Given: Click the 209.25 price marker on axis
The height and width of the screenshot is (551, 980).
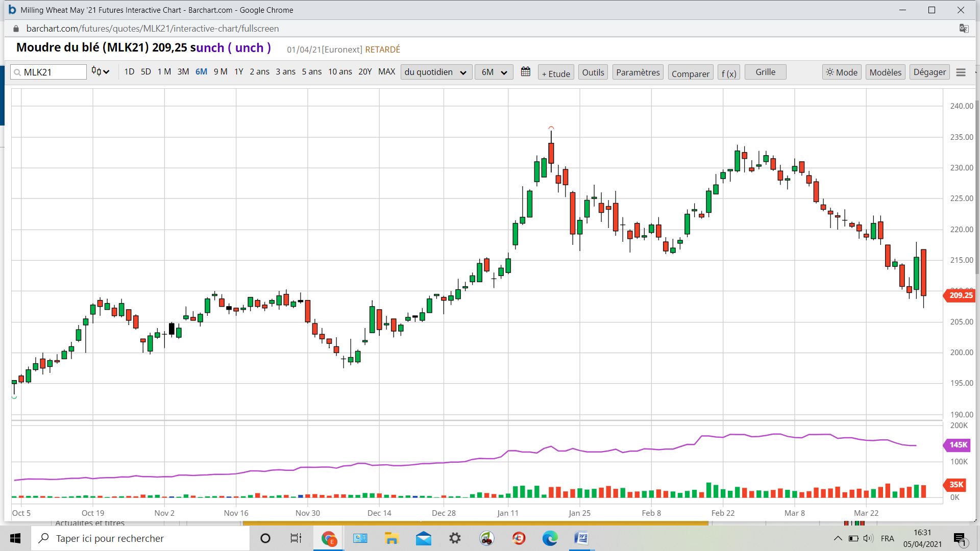Looking at the screenshot, I should (960, 295).
